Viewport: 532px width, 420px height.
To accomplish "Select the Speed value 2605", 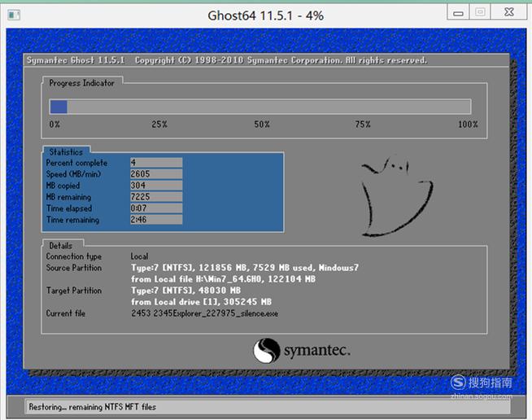I will pos(156,174).
